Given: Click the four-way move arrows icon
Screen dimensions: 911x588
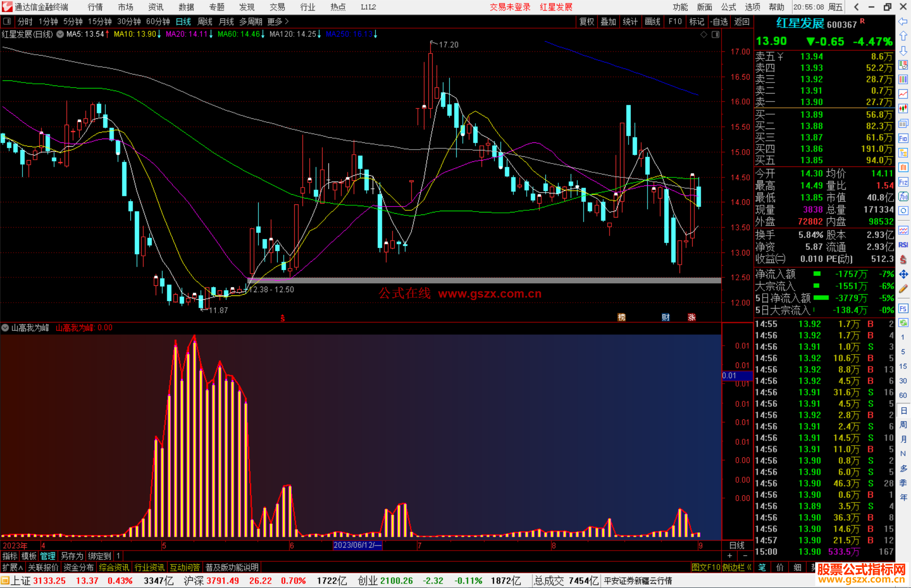Looking at the screenshot, I should 903,274.
